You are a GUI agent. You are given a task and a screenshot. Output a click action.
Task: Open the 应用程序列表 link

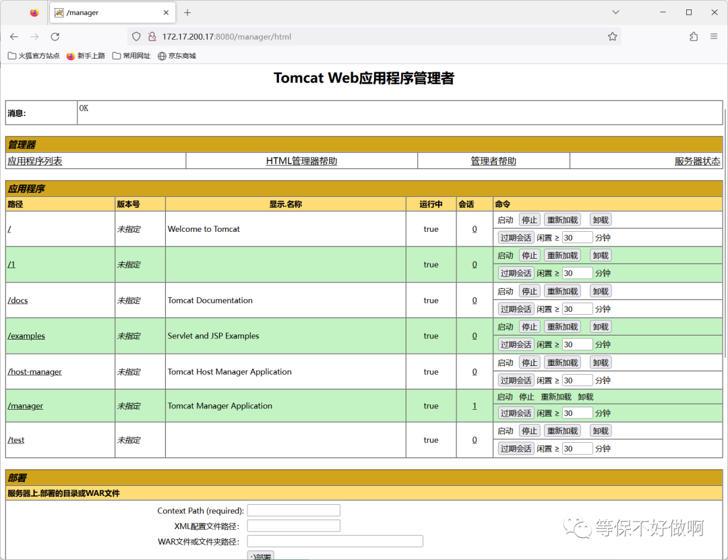[35, 161]
